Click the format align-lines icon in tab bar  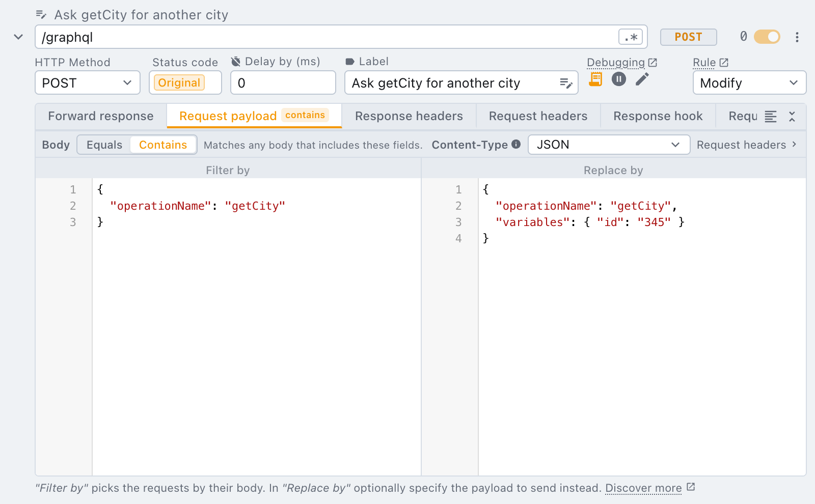click(x=771, y=117)
